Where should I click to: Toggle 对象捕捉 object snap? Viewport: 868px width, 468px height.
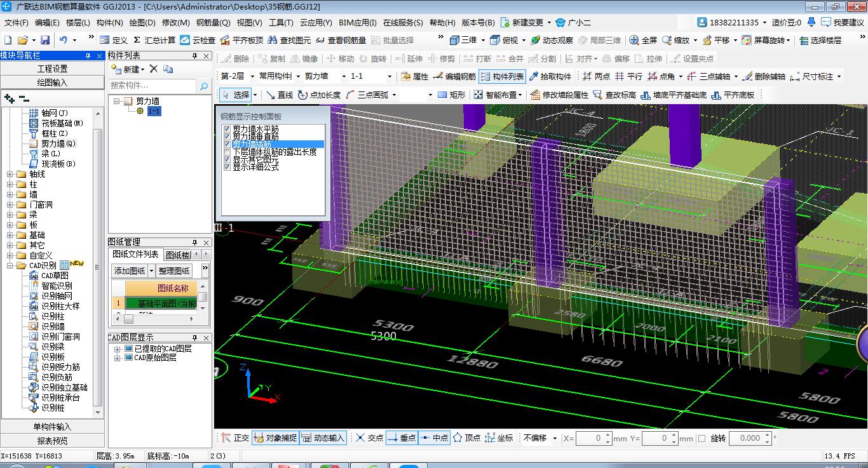pyautogui.click(x=275, y=438)
